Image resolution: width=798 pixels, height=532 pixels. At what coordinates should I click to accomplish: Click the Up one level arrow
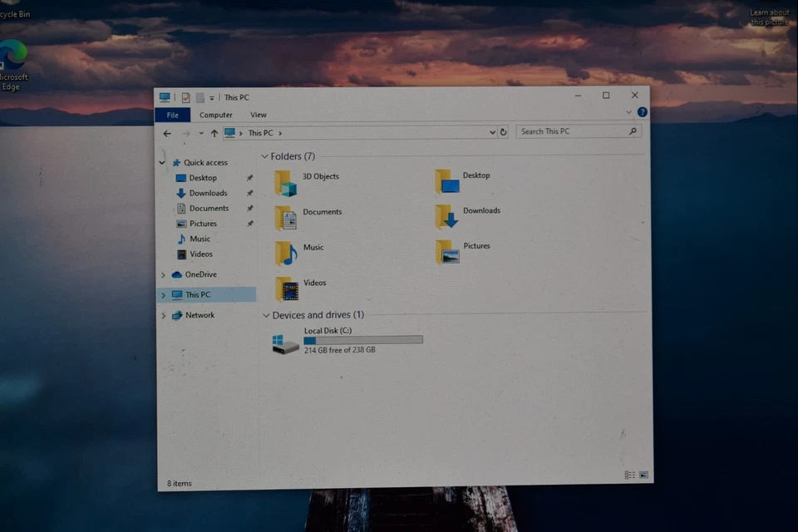pyautogui.click(x=214, y=133)
